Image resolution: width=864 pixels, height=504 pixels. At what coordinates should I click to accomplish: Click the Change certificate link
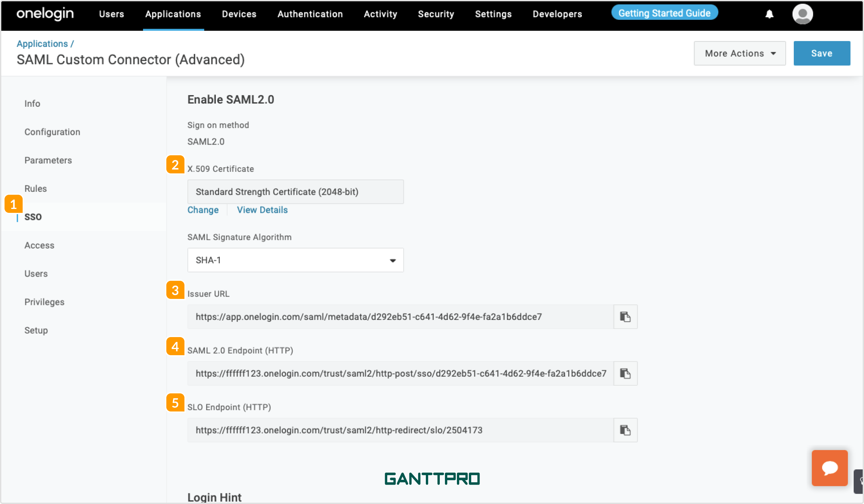(x=203, y=210)
